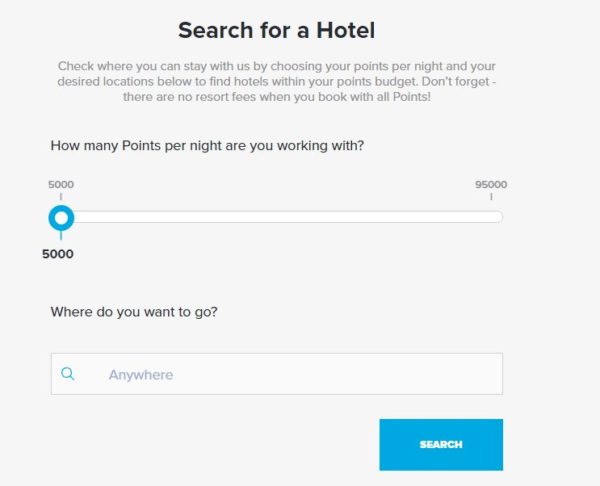Click the Where do you want to go label
The image size is (600, 486).
pos(134,311)
